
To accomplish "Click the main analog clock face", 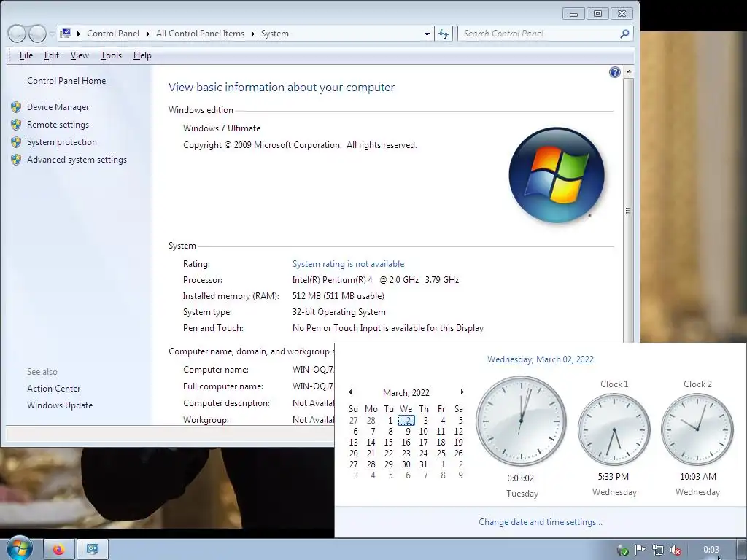I will (521, 421).
